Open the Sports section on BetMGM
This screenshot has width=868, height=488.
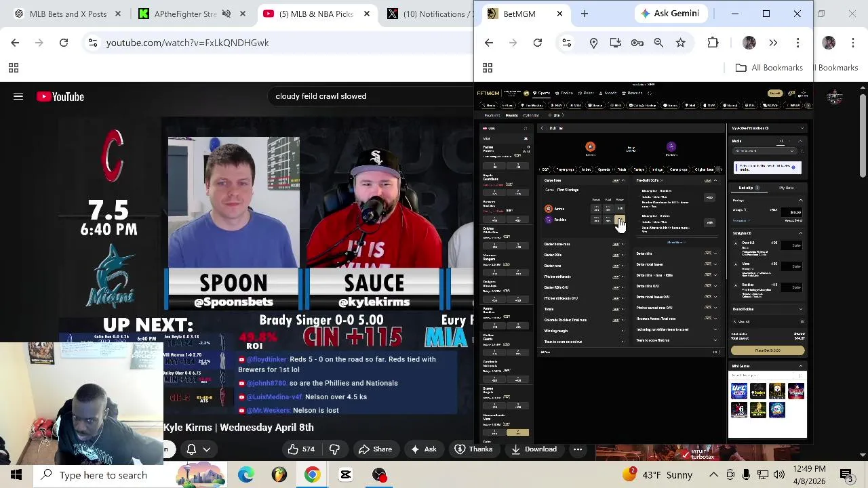(542, 93)
